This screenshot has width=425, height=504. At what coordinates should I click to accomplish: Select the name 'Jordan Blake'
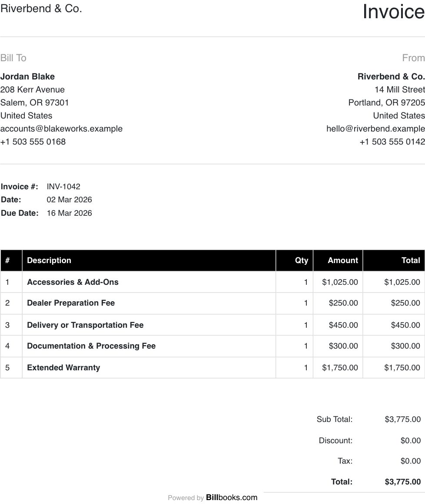(27, 76)
